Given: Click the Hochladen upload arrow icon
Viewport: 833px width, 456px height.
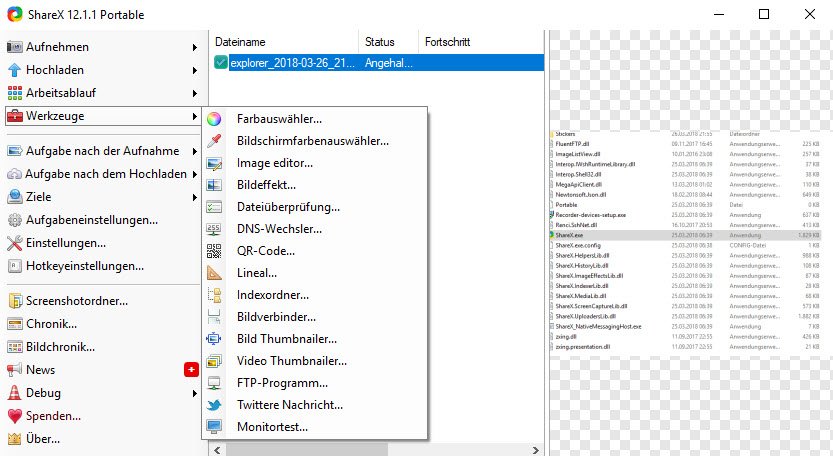Looking at the screenshot, I should (15, 70).
